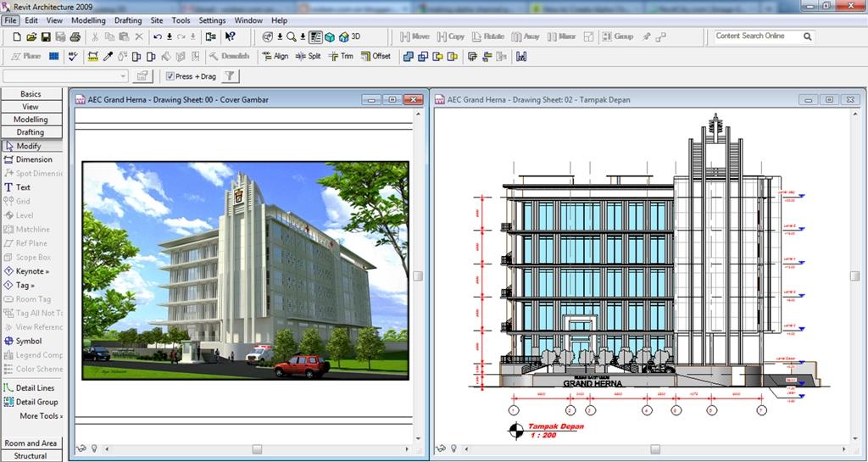This screenshot has height=462, width=868.
Task: Open the Settings menu
Action: click(x=212, y=20)
